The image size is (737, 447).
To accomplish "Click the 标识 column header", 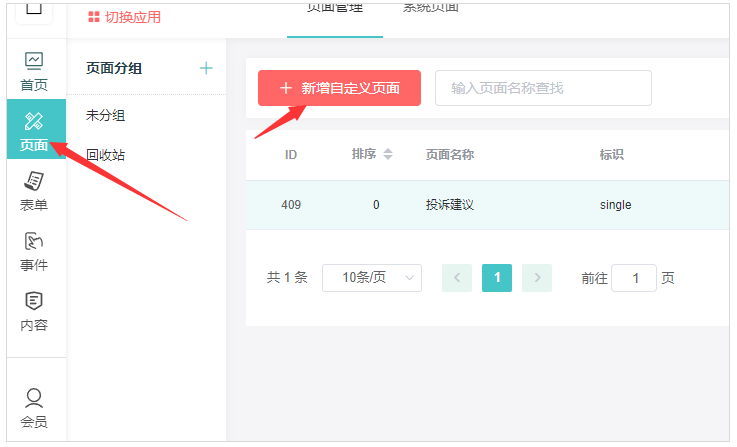I will [x=612, y=155].
